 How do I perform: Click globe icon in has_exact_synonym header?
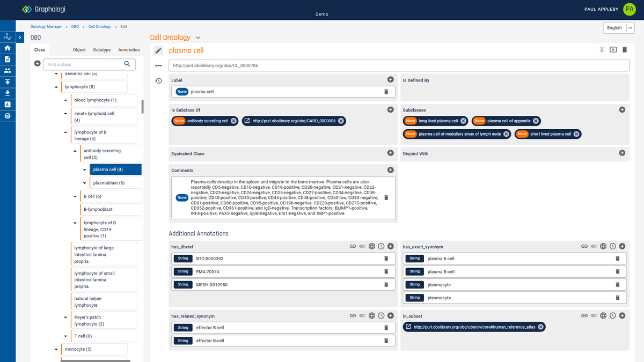click(603, 246)
